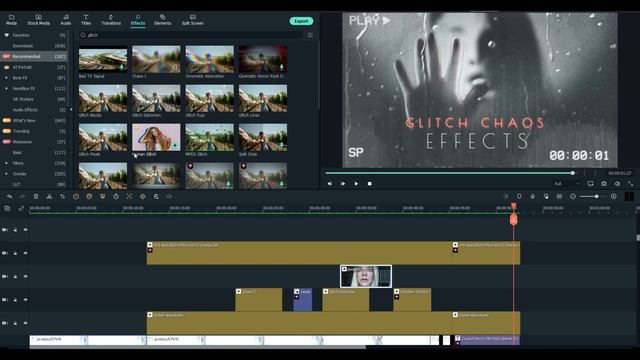Screen dimensions: 640x360
Task: Open the AI Portrait category
Action: tap(33, 67)
